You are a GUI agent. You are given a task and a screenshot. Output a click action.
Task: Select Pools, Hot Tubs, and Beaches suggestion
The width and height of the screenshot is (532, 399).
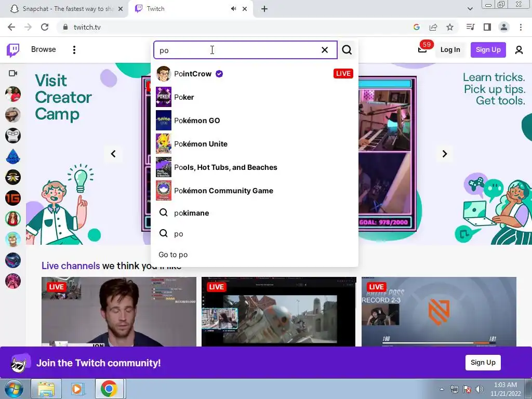[255, 167]
